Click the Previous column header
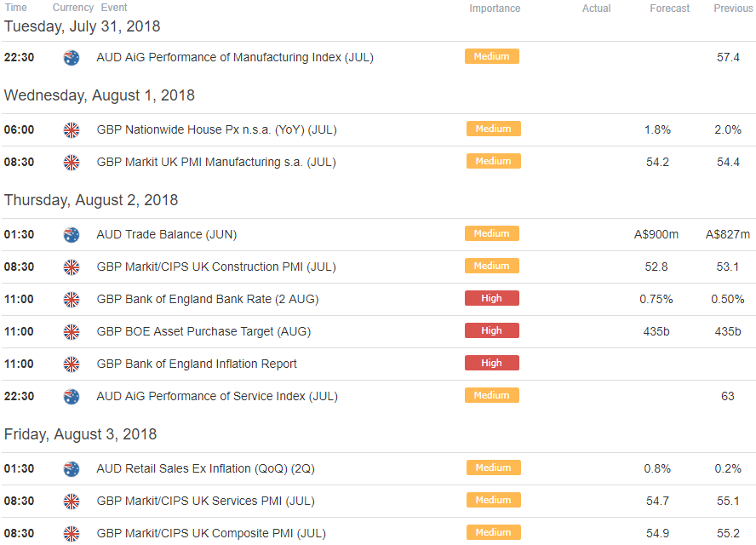The image size is (756, 545). point(733,9)
